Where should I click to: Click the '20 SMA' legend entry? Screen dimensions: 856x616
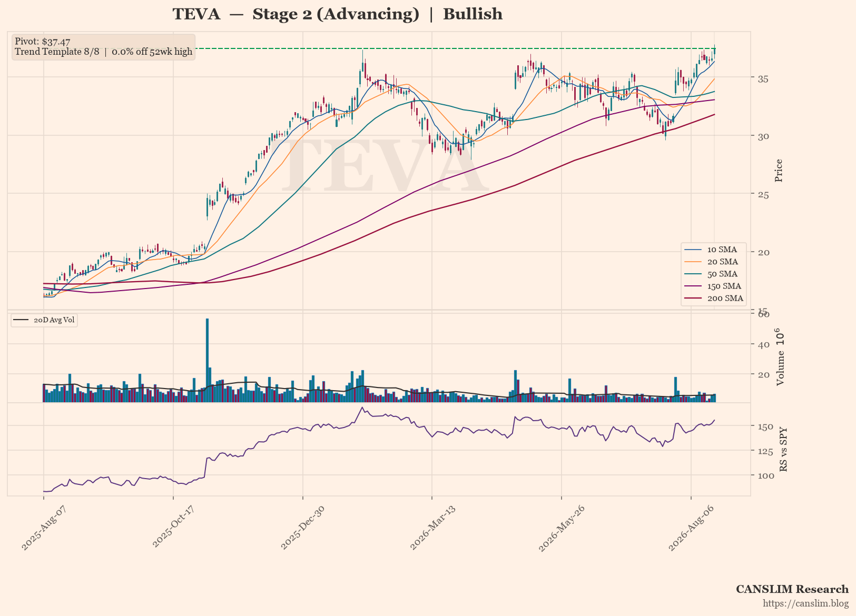(713, 262)
